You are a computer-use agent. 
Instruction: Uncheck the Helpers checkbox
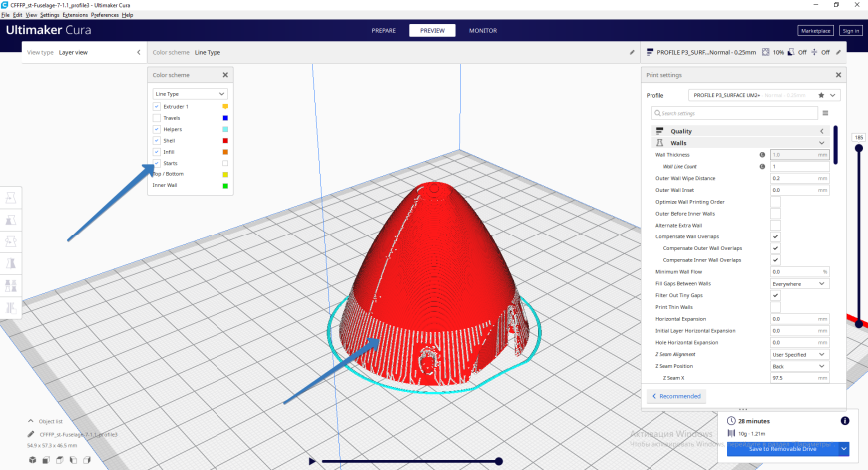pos(156,129)
